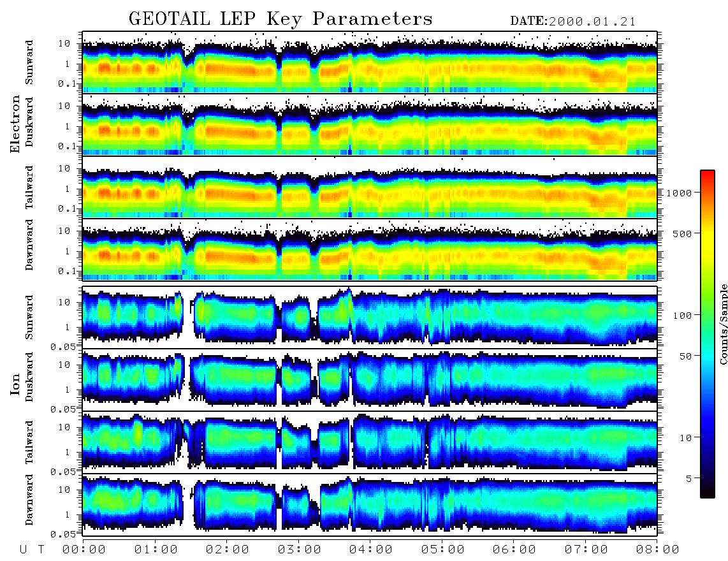The height and width of the screenshot is (561, 728).
Task: Click the colorbar '1000' tick value
Action: (x=680, y=193)
